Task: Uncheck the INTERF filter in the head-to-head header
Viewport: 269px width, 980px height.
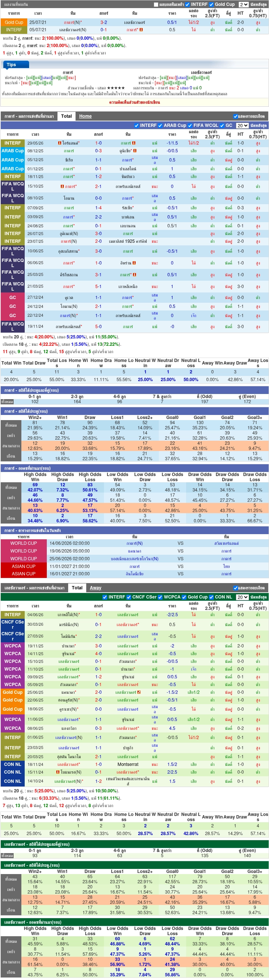Action: click(x=187, y=4)
